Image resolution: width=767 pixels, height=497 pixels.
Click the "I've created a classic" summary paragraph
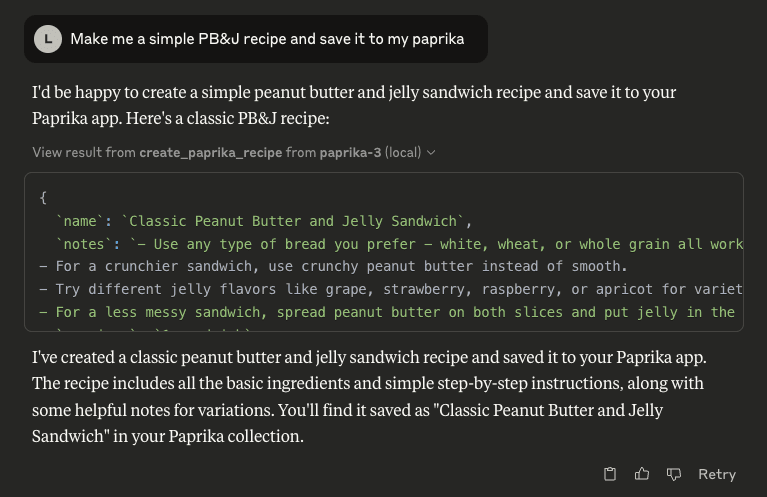pos(369,397)
